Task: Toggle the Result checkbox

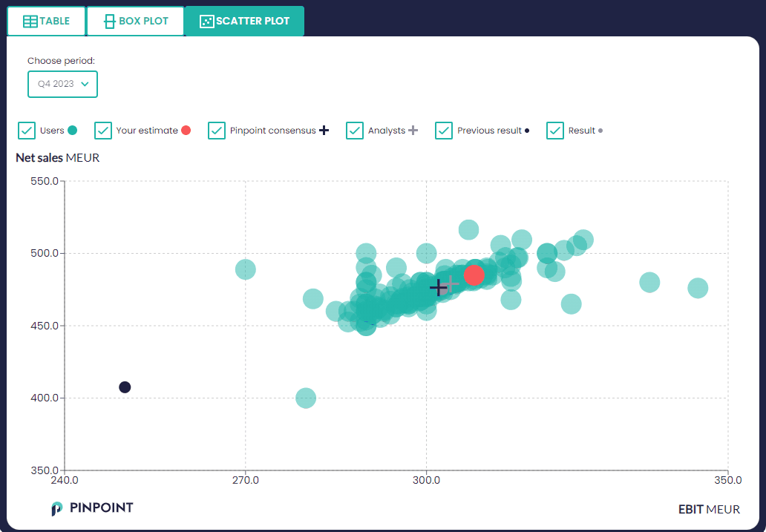Action: pyautogui.click(x=555, y=131)
